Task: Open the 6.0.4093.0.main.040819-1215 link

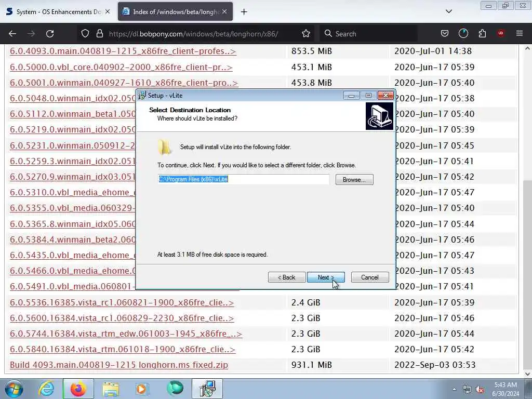Action: [123, 51]
